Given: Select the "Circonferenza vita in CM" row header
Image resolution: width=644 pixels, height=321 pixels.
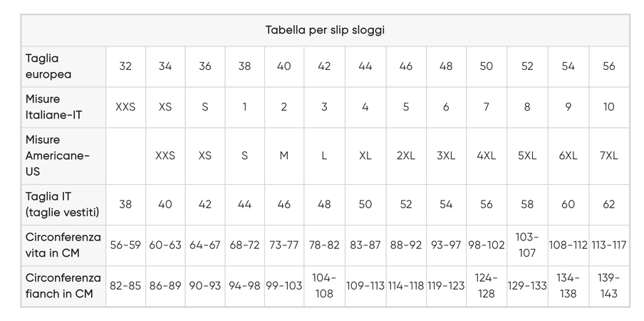Looking at the screenshot, I should 63,245.
